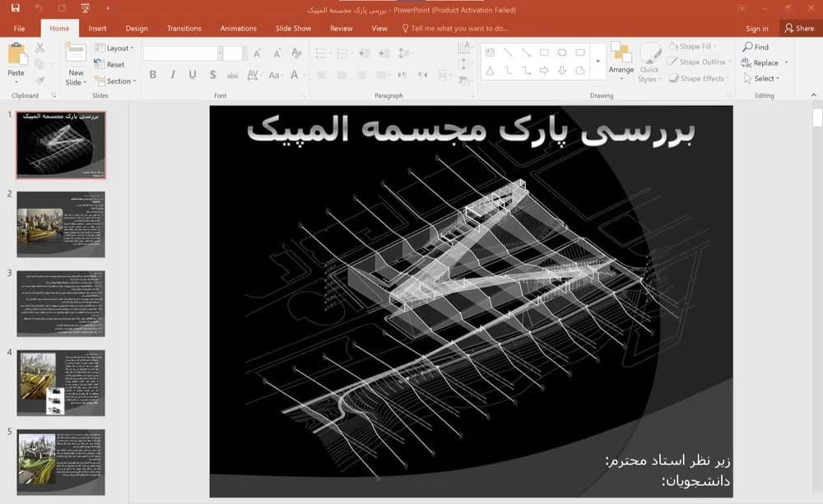Open the Select dropdown in Editing
Viewport: 823px width, 504px height.
click(761, 78)
